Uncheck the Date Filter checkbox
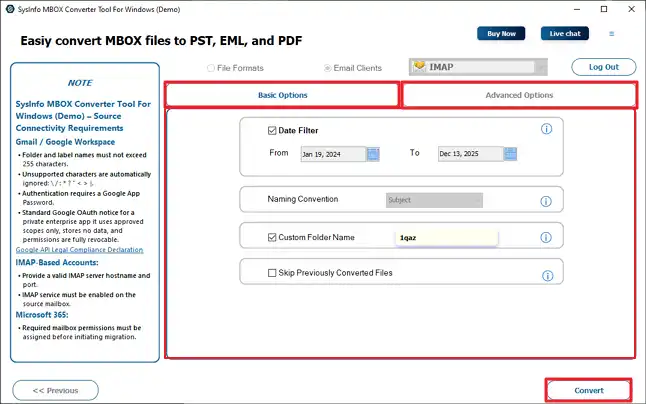Screen dimensions: 646x404 tap(272, 130)
